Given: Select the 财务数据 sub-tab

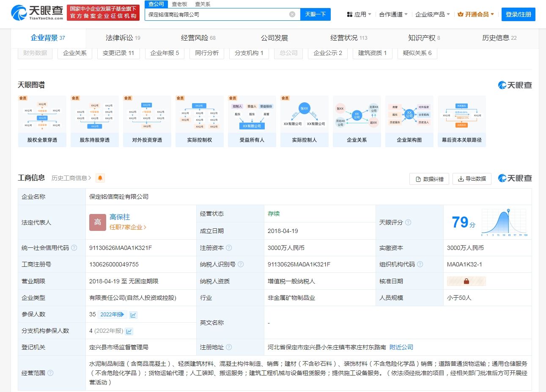Looking at the screenshot, I should [35, 53].
